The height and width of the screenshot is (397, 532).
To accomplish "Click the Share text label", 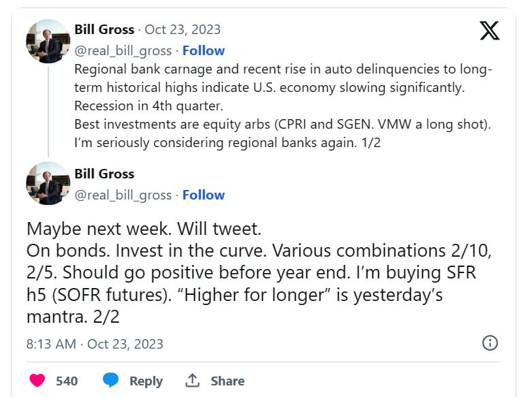I will coord(227,381).
